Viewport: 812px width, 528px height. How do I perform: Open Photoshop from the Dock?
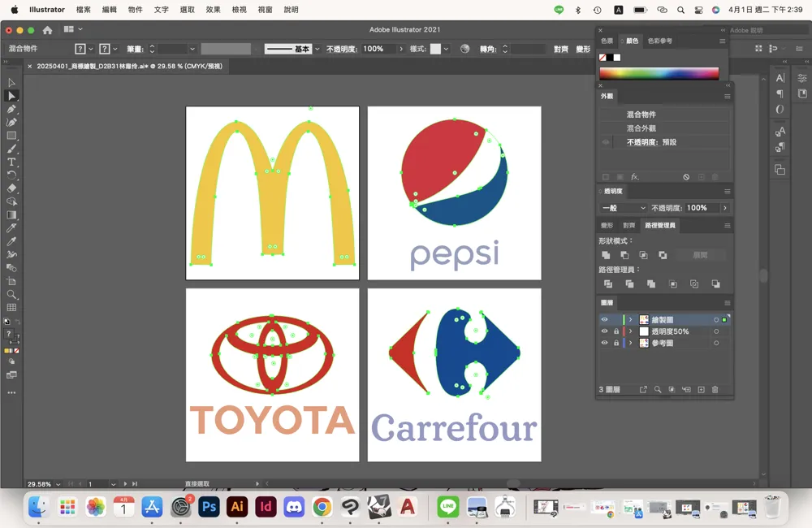(x=209, y=507)
